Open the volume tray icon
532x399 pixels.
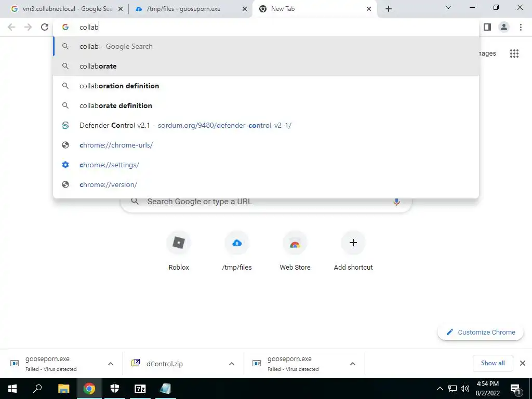pos(465,389)
